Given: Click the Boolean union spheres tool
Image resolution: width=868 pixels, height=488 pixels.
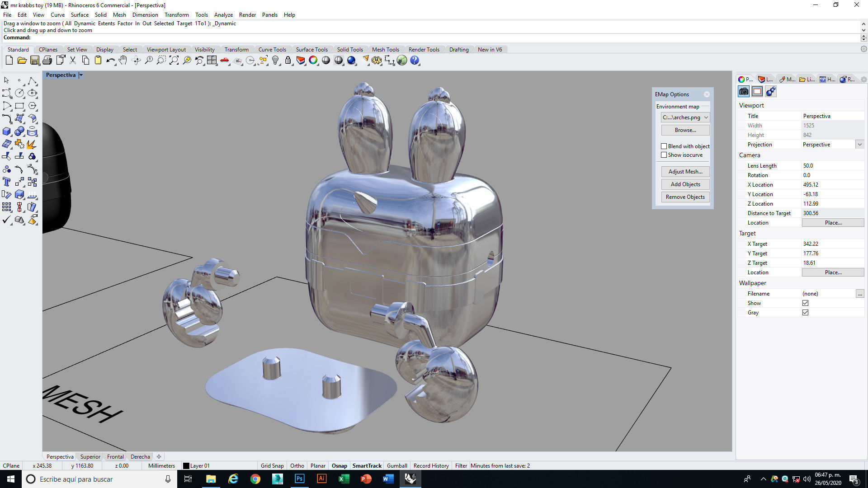Looking at the screenshot, I should [x=19, y=131].
